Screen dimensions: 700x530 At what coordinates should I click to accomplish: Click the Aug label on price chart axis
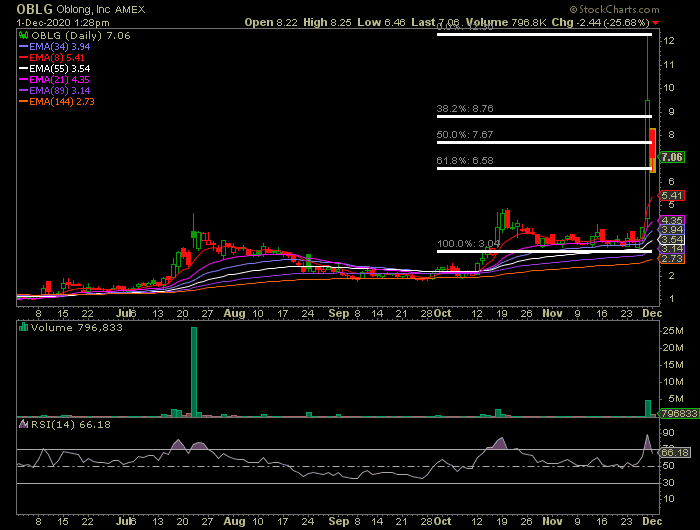234,313
